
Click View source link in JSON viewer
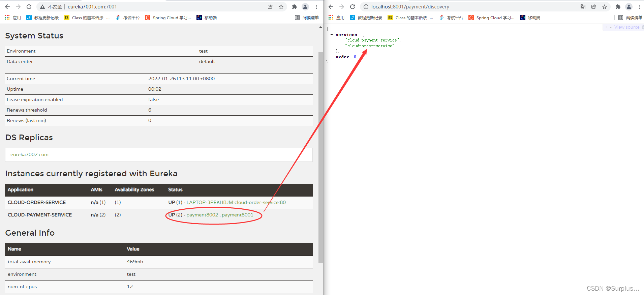click(626, 27)
